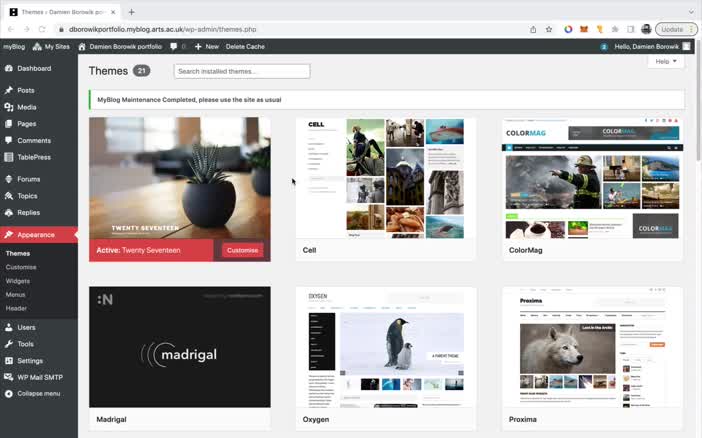The height and width of the screenshot is (438, 702).
Task: Click Delete Cache in admin bar
Action: [x=245, y=47]
